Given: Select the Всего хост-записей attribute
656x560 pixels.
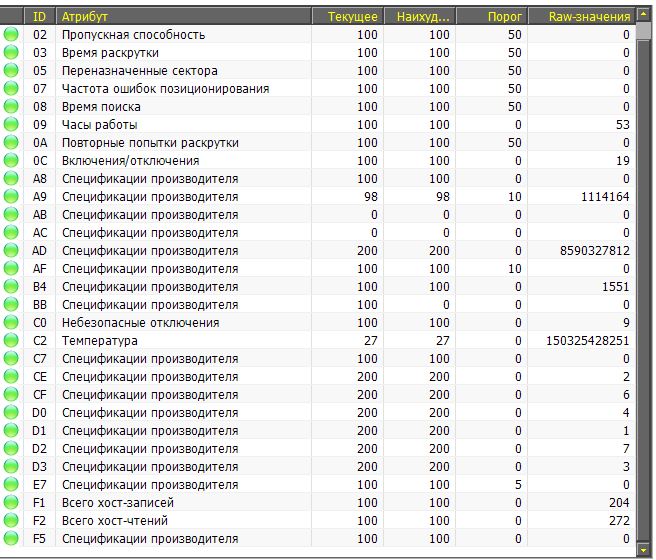Looking at the screenshot, I should pyautogui.click(x=118, y=502).
